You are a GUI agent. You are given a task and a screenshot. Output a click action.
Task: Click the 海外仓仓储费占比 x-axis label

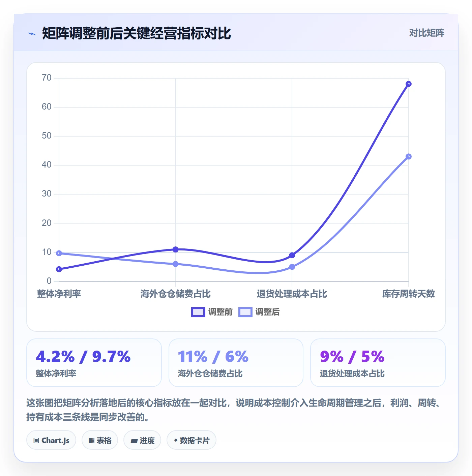pyautogui.click(x=176, y=294)
